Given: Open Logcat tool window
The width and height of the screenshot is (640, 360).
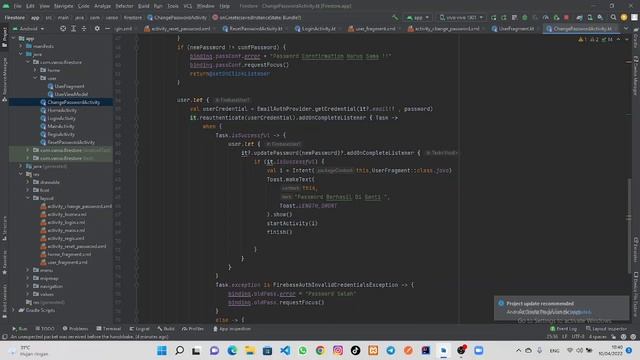Looking at the screenshot, I should click(139, 329).
